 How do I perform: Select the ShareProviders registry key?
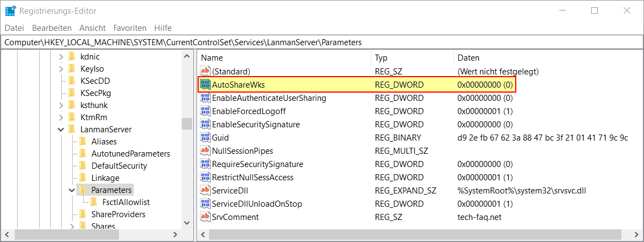tap(118, 214)
